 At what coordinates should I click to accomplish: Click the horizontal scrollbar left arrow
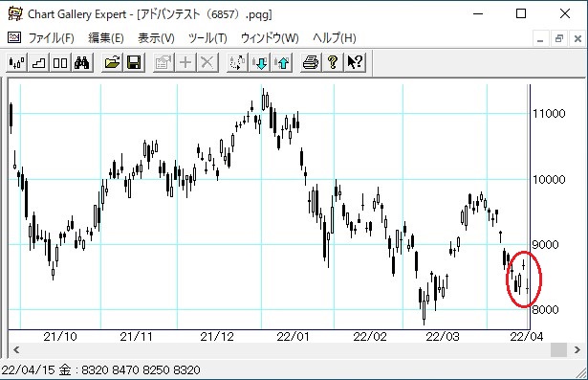coord(16,350)
